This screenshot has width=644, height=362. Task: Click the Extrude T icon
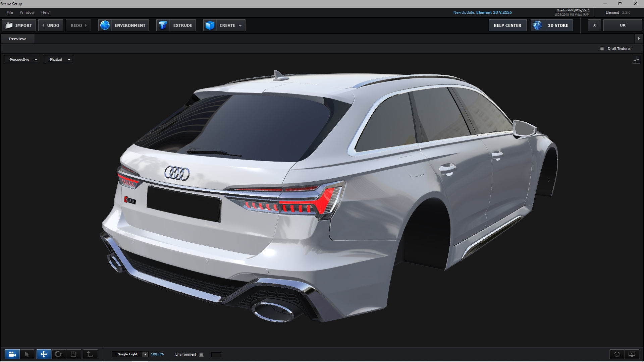click(x=163, y=25)
